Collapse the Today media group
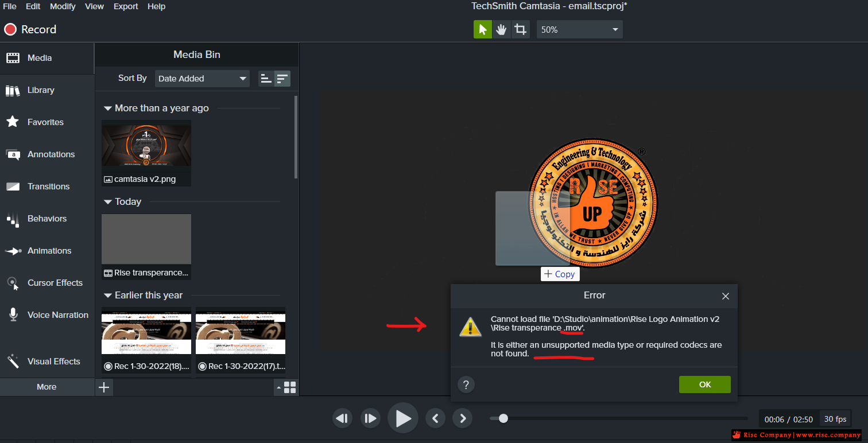The image size is (868, 443). click(x=107, y=202)
